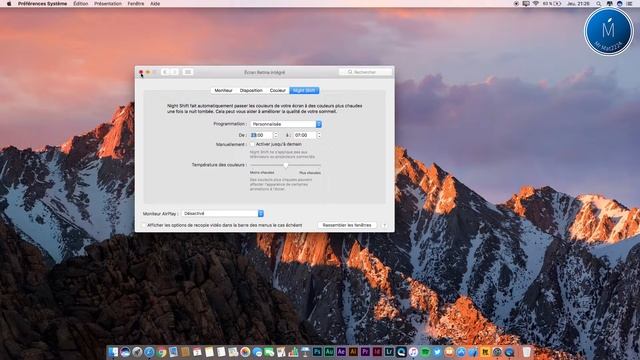
Task: Click Wi-Fi status in menu bar
Action: click(x=536, y=3)
